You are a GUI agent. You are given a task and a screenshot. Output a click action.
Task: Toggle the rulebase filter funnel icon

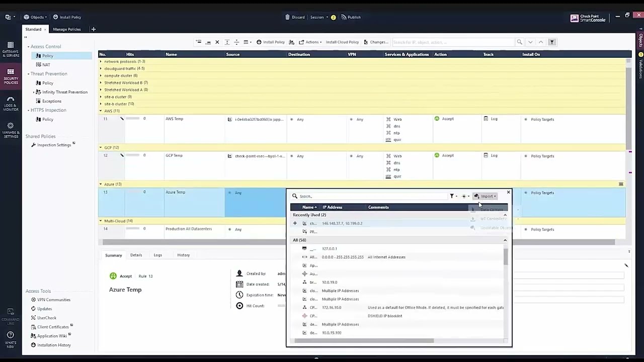point(552,42)
